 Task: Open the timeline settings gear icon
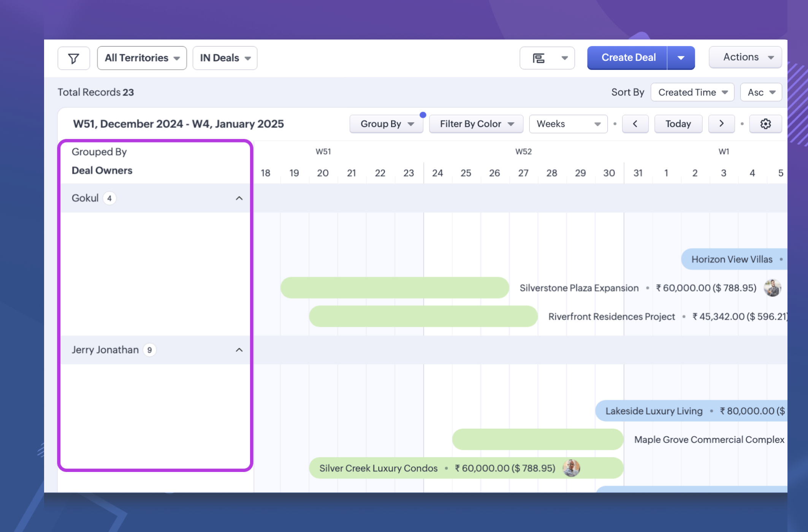click(765, 124)
